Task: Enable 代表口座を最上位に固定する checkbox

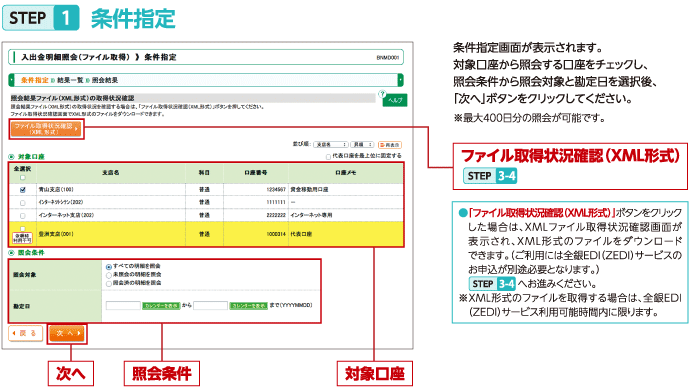Action: pyautogui.click(x=328, y=157)
